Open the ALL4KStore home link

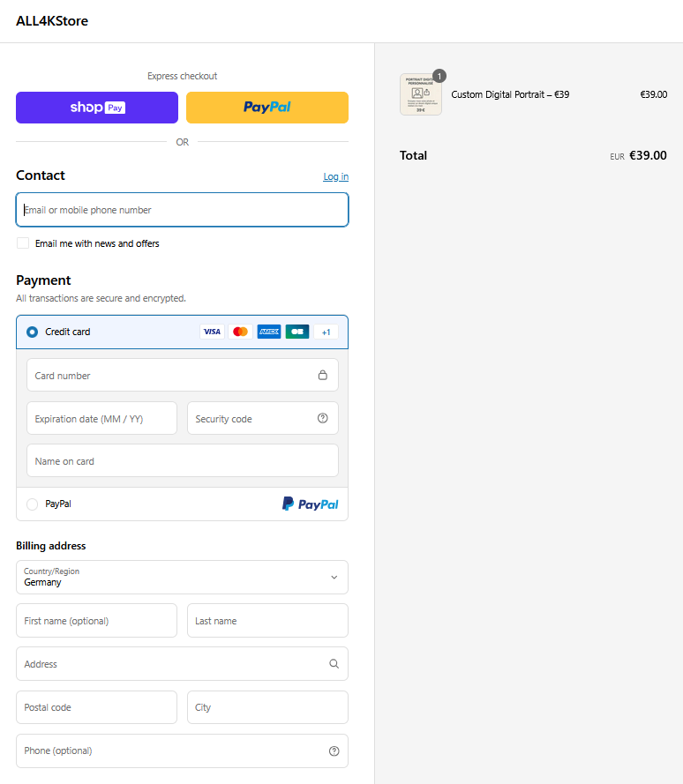[x=52, y=21]
